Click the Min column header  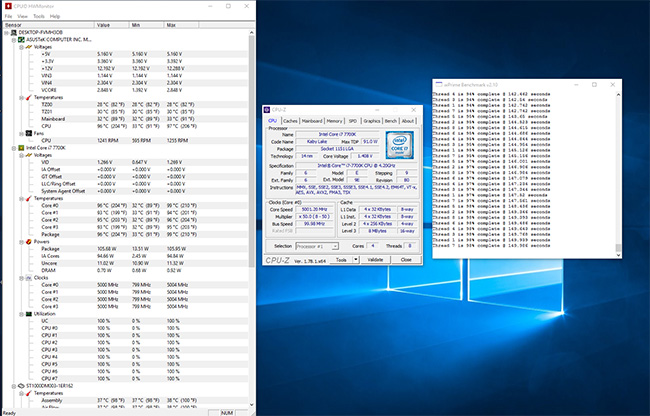146,25
